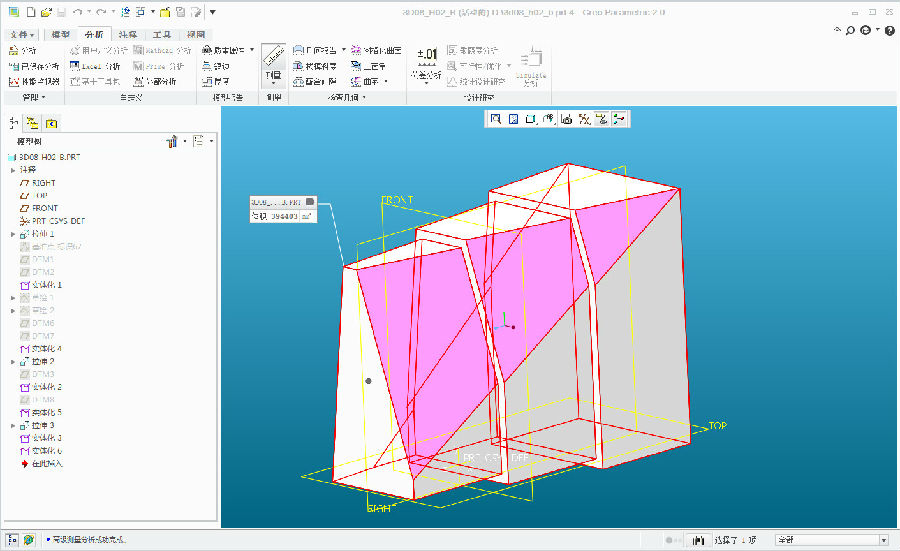The image size is (900, 551).
Task: Expand the 拉伸 3 feature in model tree
Action: coord(12,425)
